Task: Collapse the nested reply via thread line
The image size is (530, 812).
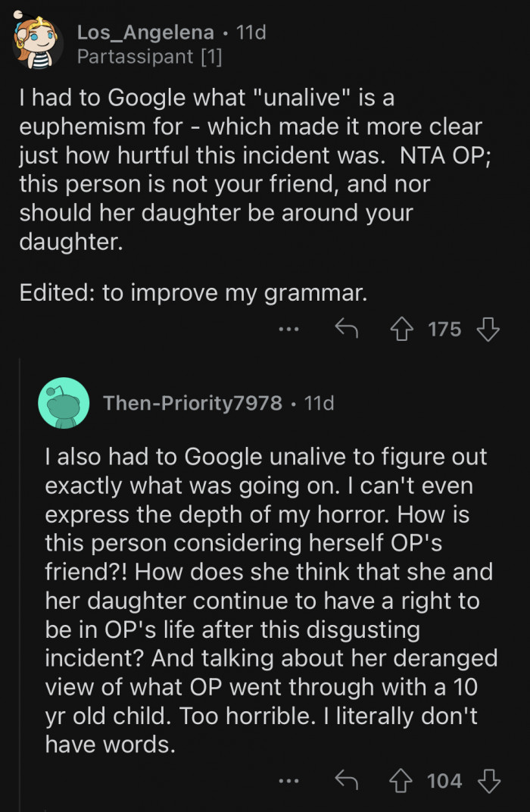Action: (19, 591)
